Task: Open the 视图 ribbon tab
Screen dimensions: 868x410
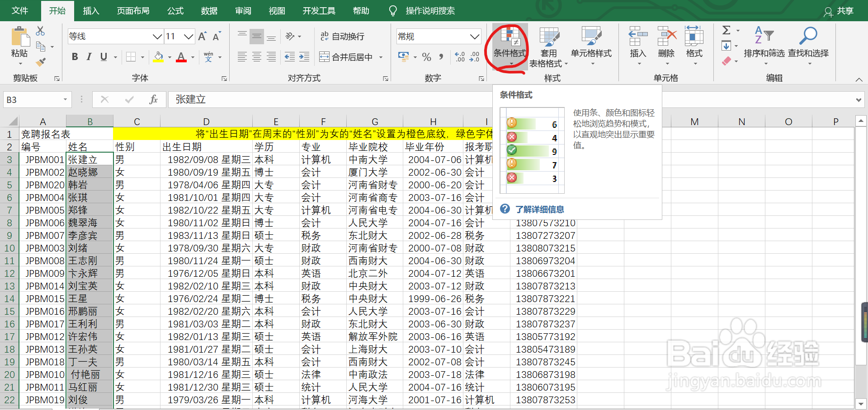Action: [276, 10]
